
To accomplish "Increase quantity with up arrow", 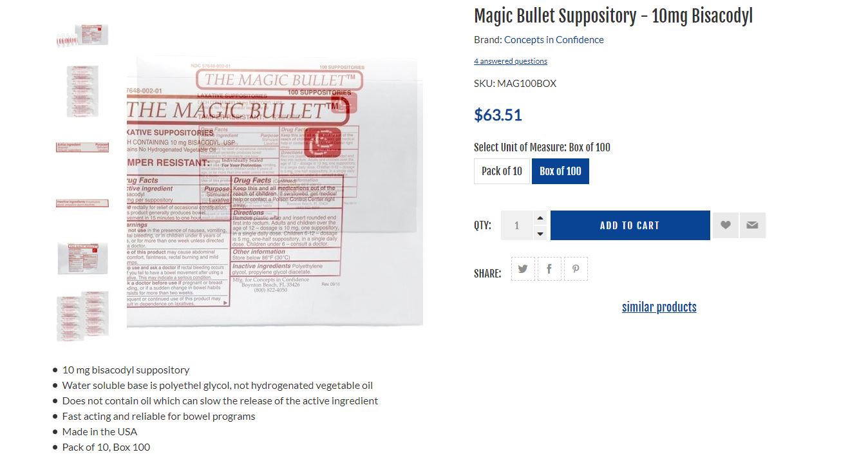I will (x=540, y=218).
